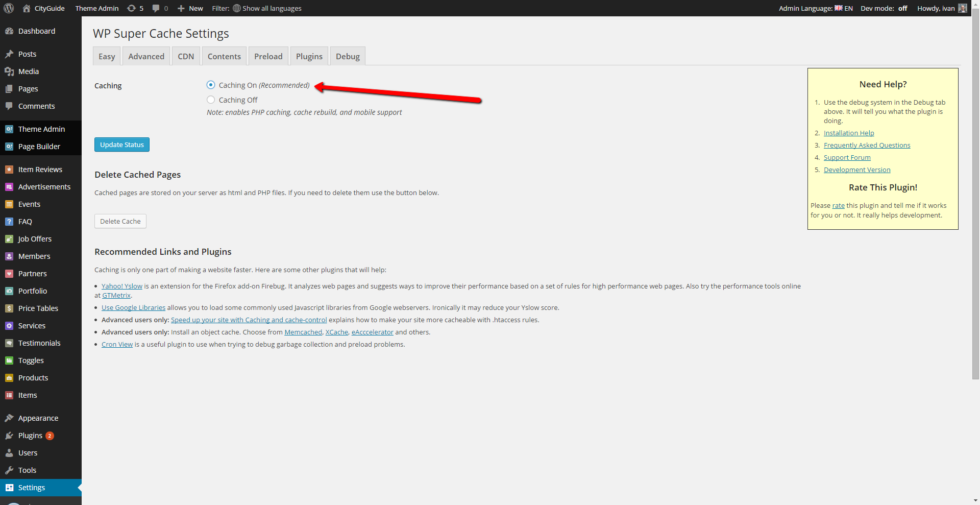Click the Partners heart icon
The height and width of the screenshot is (505, 980).
(9, 274)
